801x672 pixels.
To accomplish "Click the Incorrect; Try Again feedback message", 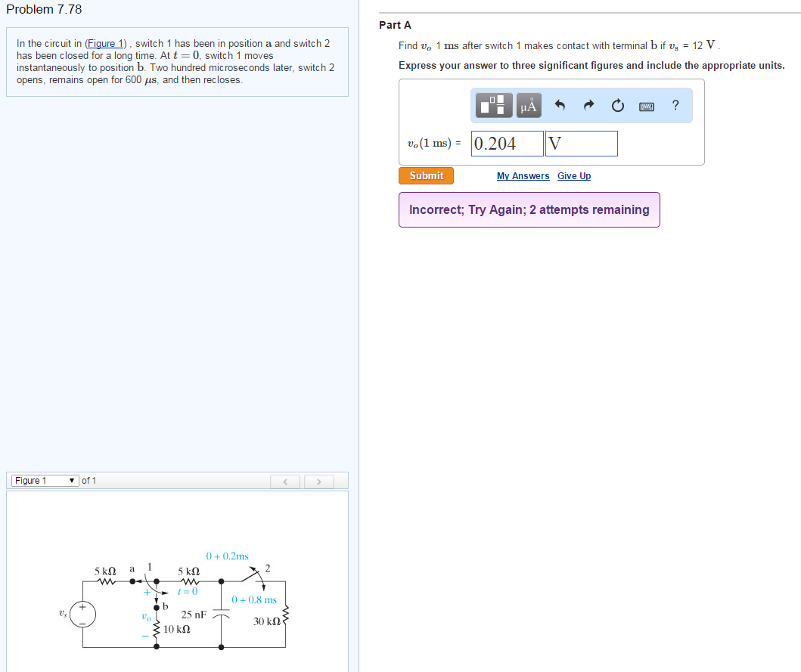I will (x=529, y=209).
